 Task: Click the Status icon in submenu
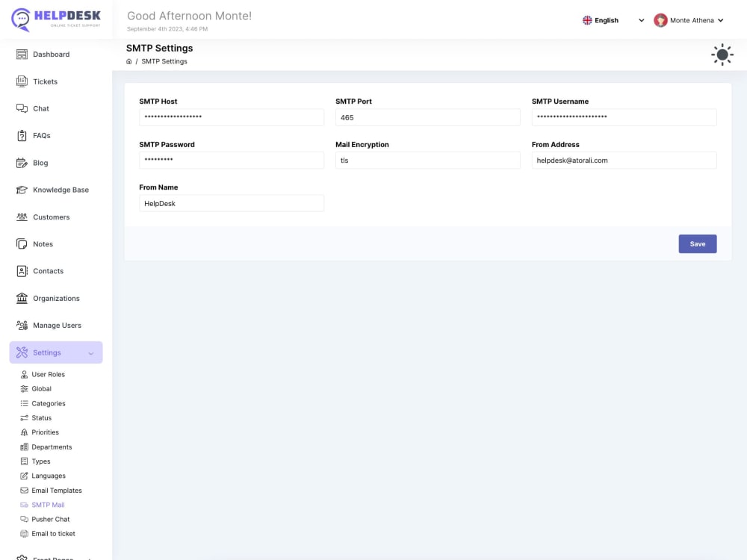pyautogui.click(x=25, y=418)
